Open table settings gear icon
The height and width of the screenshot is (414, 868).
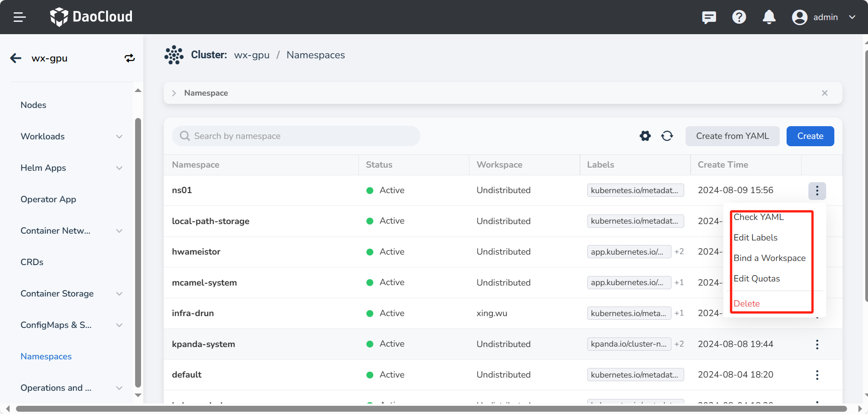[x=645, y=136]
